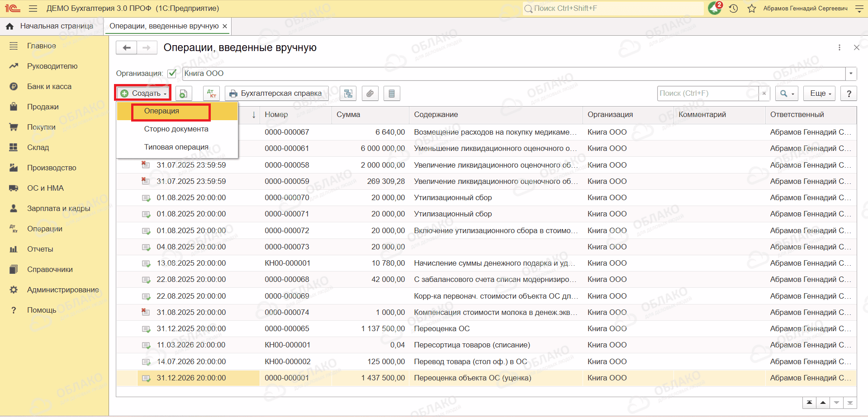This screenshot has width=868, height=417.
Task: Copy the selected operation icon
Action: pyautogui.click(x=183, y=94)
